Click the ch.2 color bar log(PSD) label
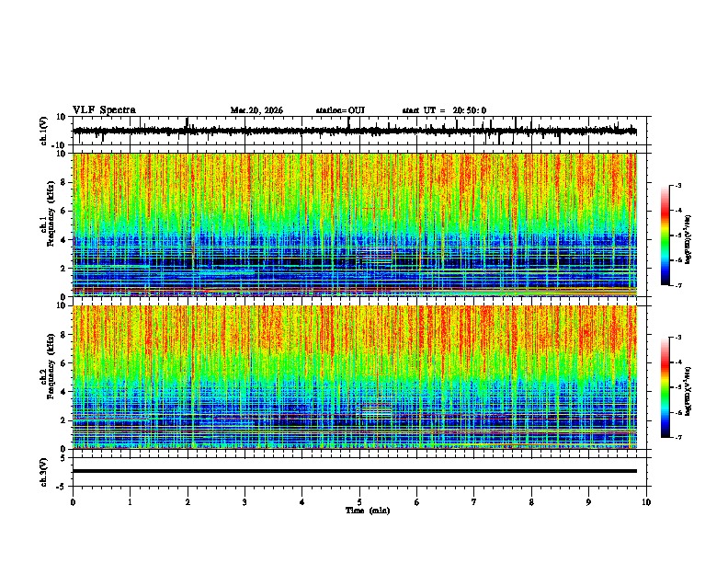The width and height of the screenshot is (728, 563). click(x=688, y=391)
